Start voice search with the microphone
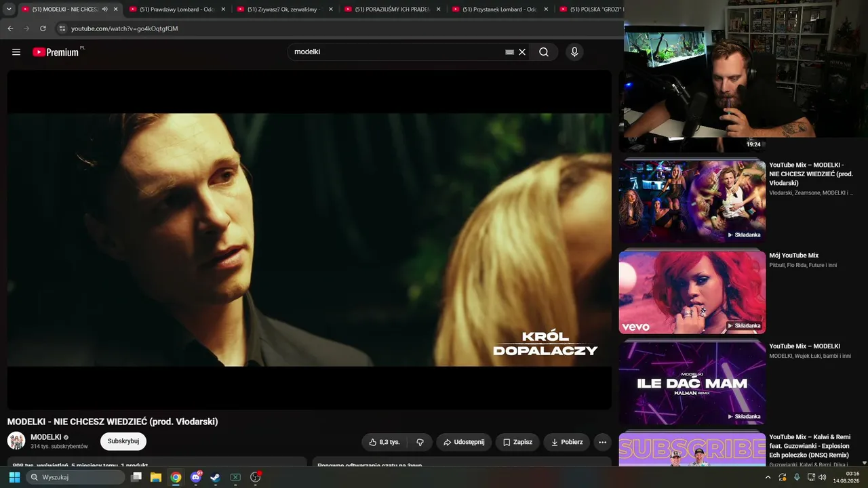The height and width of the screenshot is (488, 868). coord(574,52)
